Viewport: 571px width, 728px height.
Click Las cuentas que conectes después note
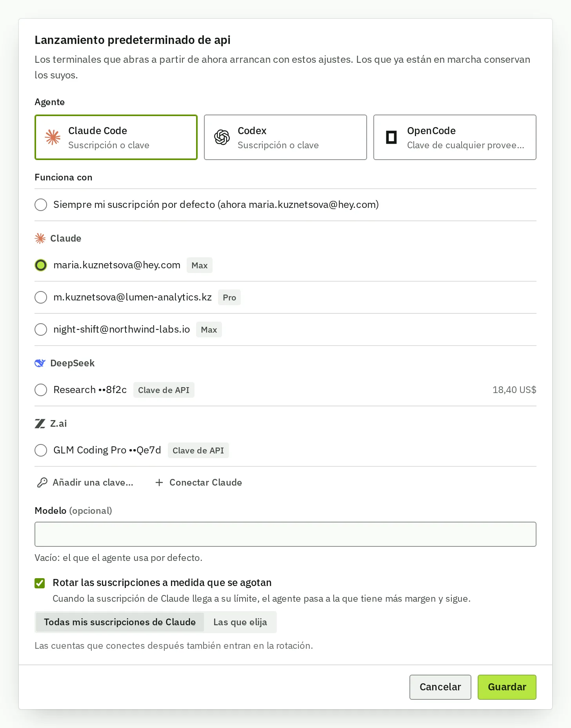click(174, 646)
